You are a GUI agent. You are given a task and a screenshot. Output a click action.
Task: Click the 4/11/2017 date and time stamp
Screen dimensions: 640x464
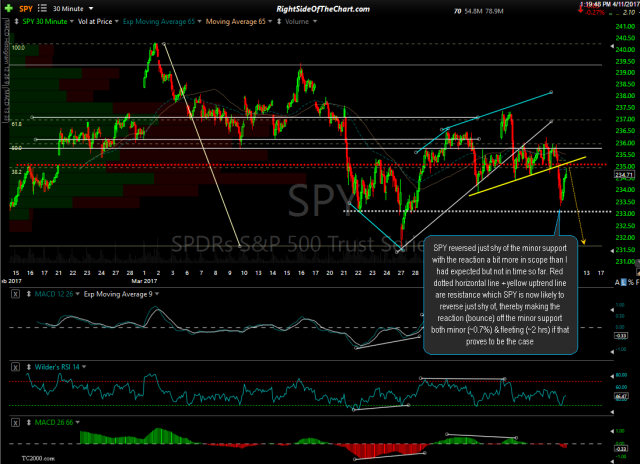coord(610,4)
